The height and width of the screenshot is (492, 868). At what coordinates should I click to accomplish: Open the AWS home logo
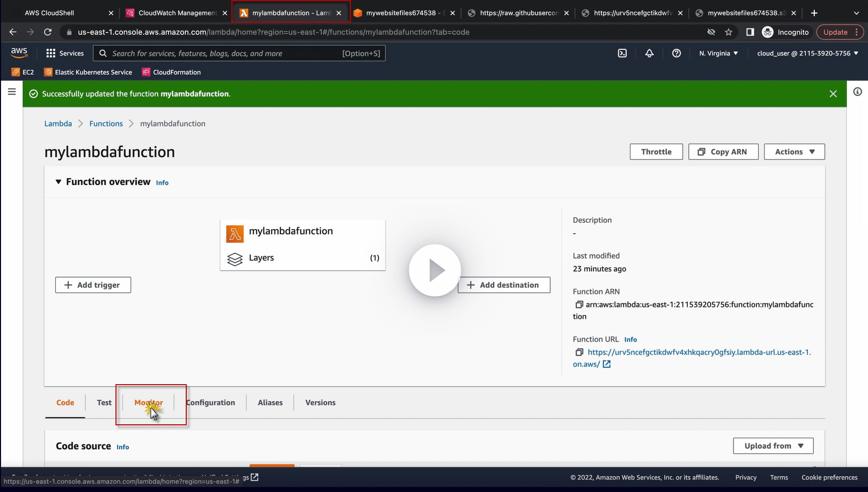[19, 53]
